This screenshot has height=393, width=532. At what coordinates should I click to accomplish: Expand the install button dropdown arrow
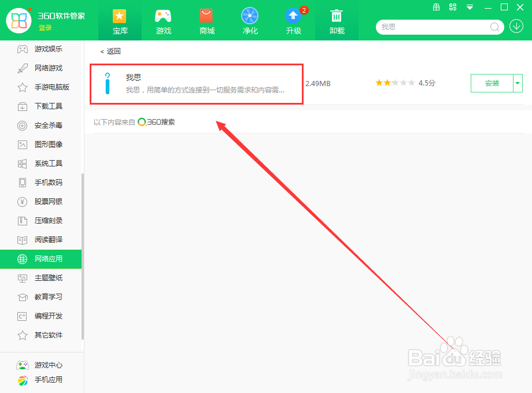(518, 83)
